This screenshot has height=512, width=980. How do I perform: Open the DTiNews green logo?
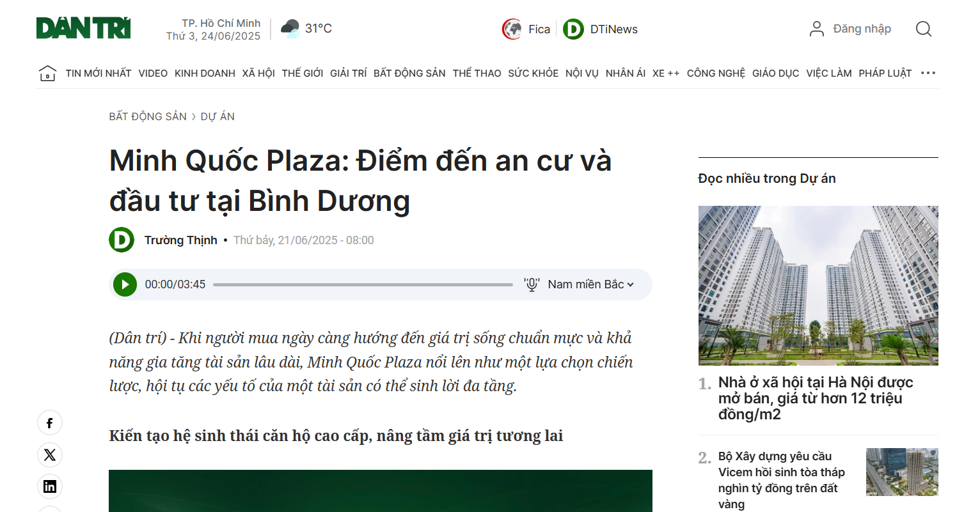pos(573,29)
